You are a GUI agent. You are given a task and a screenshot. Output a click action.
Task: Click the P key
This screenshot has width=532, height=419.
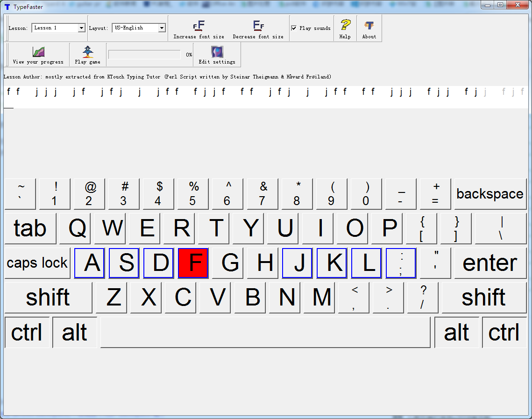point(387,228)
